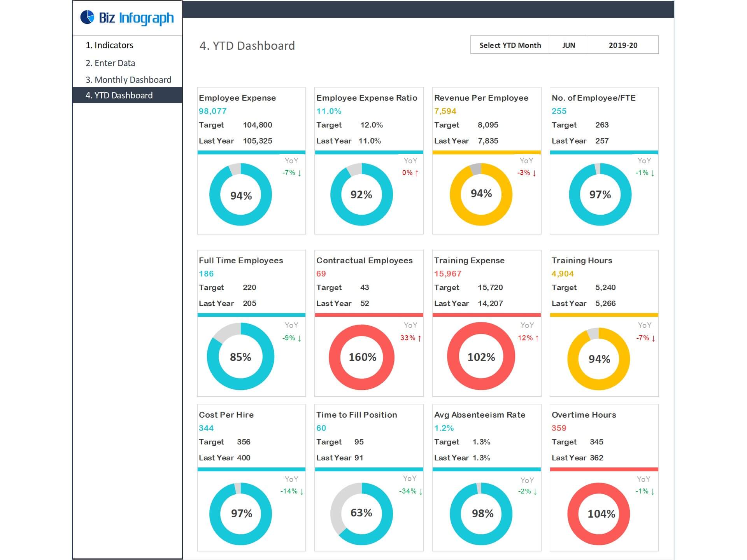Image resolution: width=747 pixels, height=560 pixels.
Task: Click the Employee Expense 94% donut chart
Action: click(240, 194)
